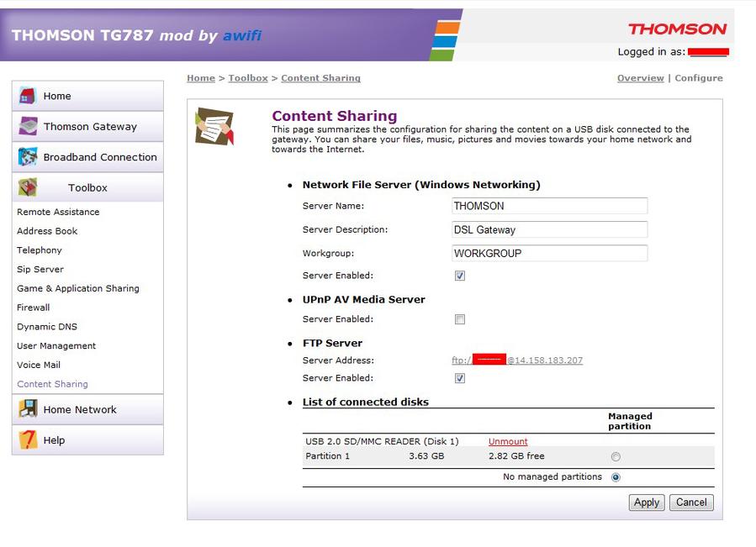Screen dimensions: 756x547
Task: Select Content Sharing in sidebar
Action: point(52,384)
